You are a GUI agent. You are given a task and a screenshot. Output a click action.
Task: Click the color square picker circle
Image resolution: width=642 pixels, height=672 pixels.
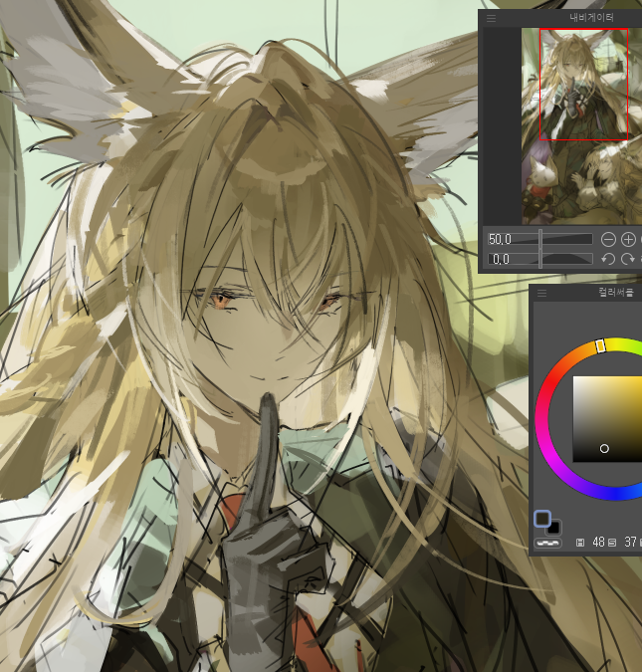tap(604, 449)
